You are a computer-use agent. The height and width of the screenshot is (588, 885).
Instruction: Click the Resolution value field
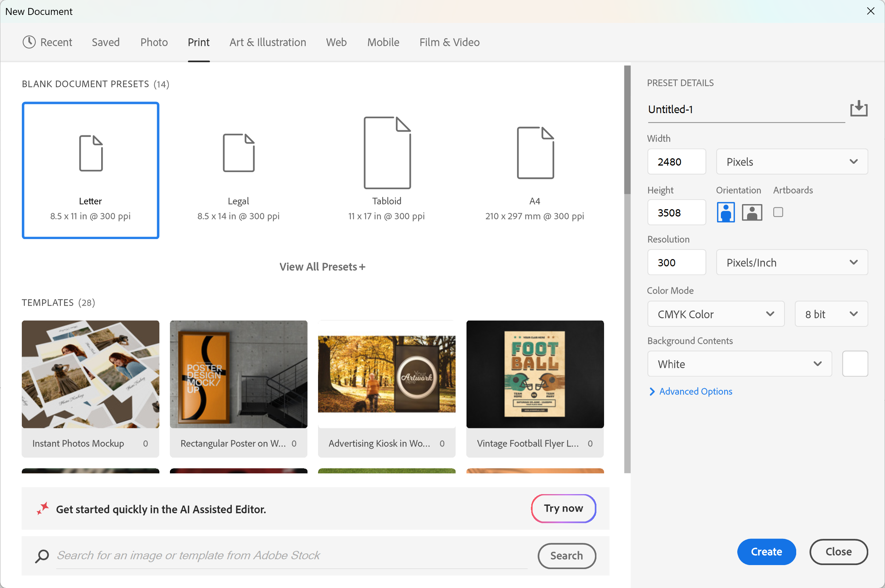pyautogui.click(x=676, y=262)
